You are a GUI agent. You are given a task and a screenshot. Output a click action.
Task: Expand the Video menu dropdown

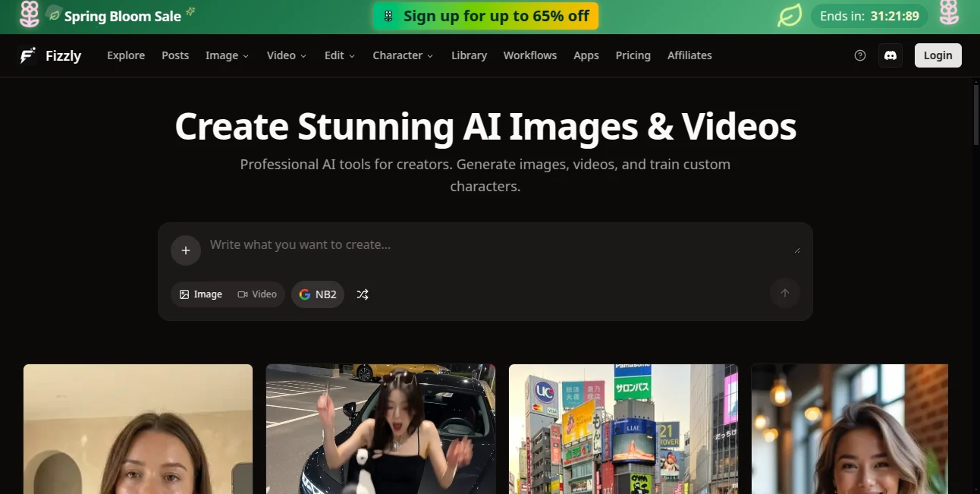point(287,55)
